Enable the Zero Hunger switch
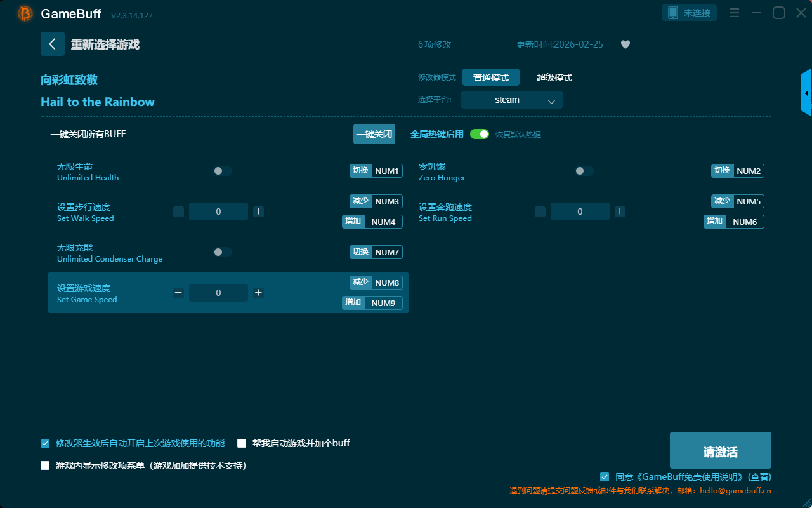The image size is (812, 508). pyautogui.click(x=584, y=171)
